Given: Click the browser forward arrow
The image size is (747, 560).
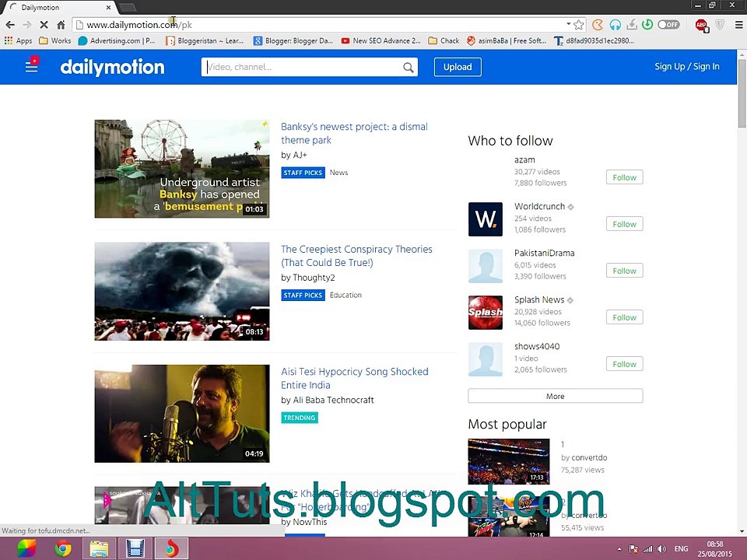Looking at the screenshot, I should (26, 25).
